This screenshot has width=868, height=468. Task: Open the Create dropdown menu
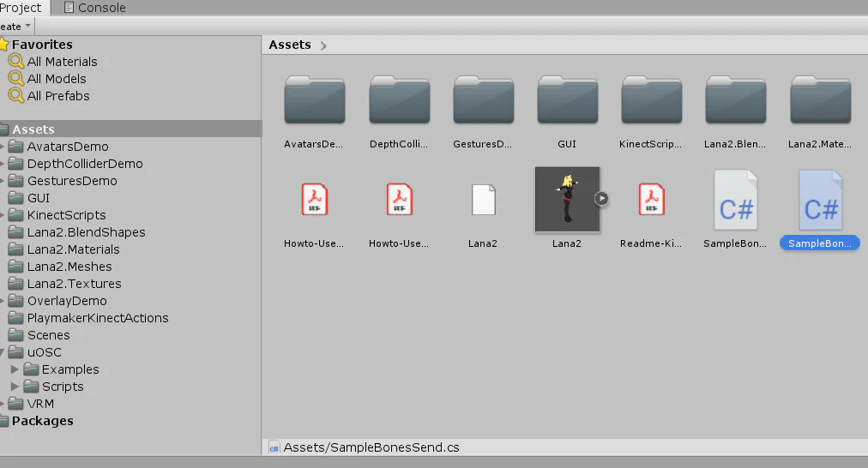click(15, 26)
